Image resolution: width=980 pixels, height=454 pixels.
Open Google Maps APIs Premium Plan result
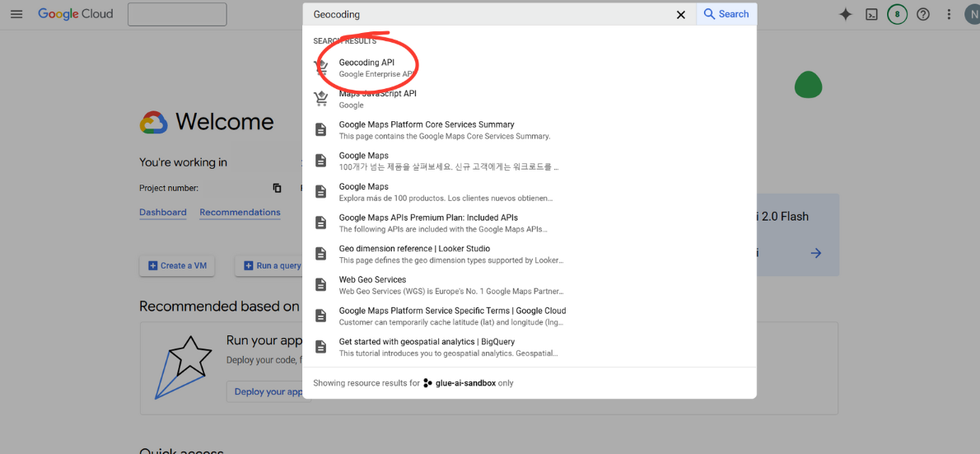click(530, 222)
